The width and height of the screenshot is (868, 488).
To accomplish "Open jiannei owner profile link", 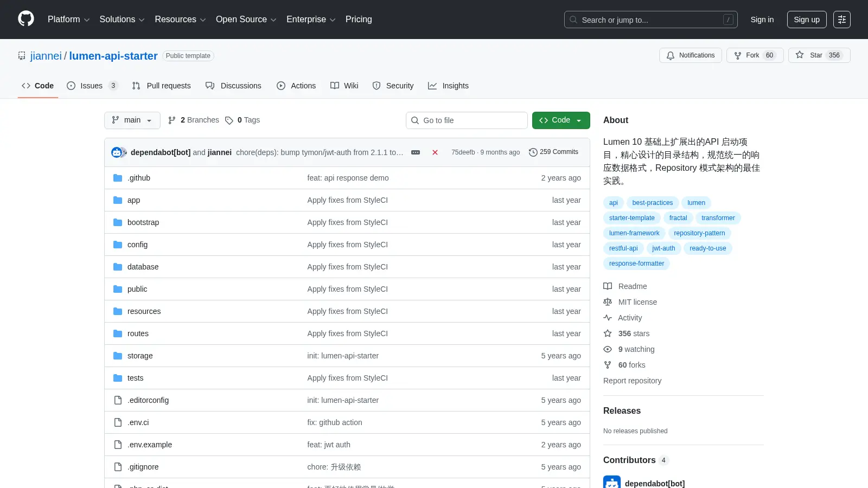I will (46, 56).
